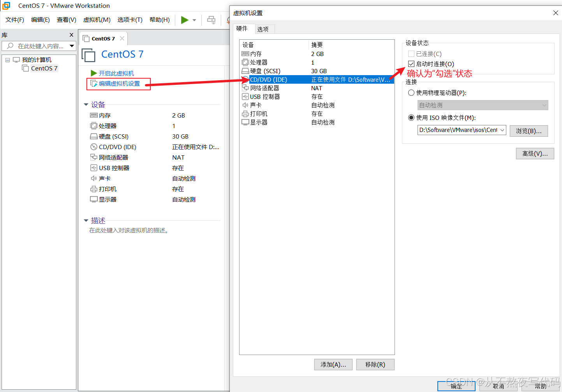562x392 pixels.
Task: Click hard disk icon in settings dialog list
Action: click(245, 71)
